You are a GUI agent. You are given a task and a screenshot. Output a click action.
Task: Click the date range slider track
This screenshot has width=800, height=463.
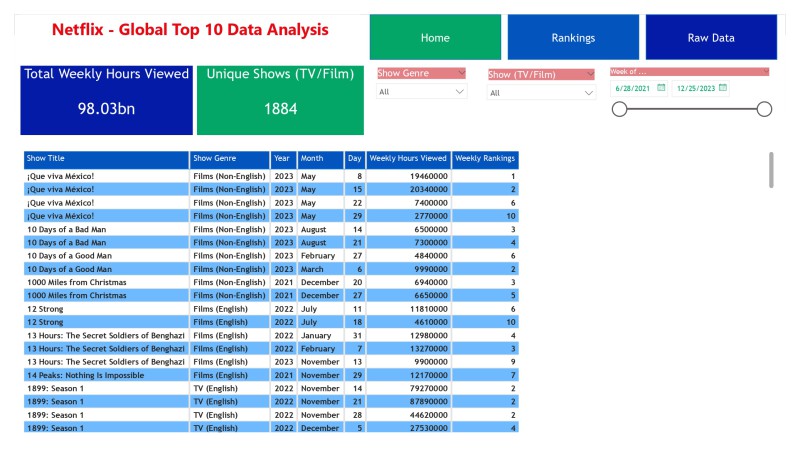coord(692,109)
